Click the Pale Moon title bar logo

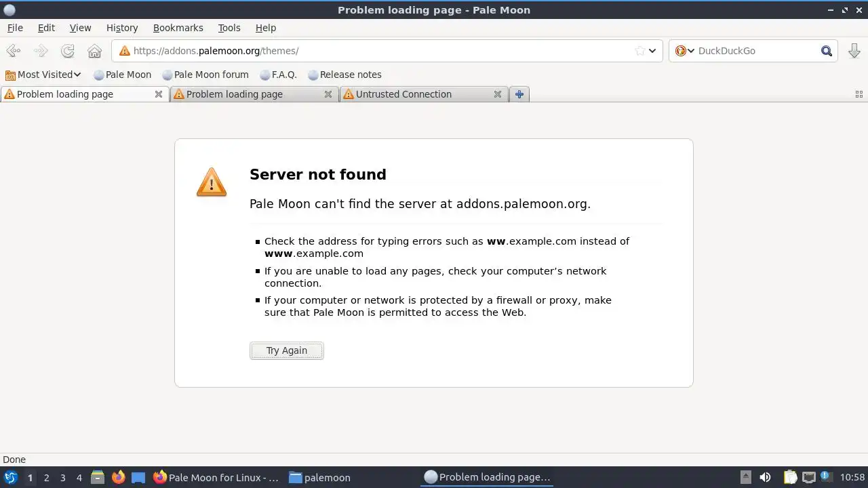coord(9,9)
